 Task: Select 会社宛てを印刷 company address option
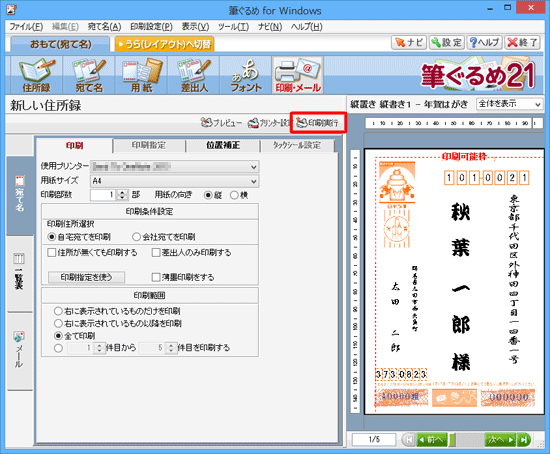[163, 237]
